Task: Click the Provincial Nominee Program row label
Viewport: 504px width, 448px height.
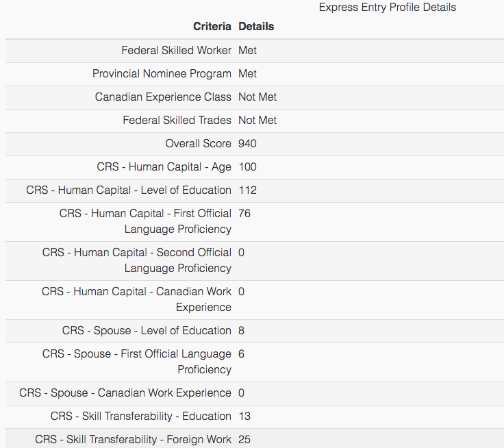Action: click(162, 74)
